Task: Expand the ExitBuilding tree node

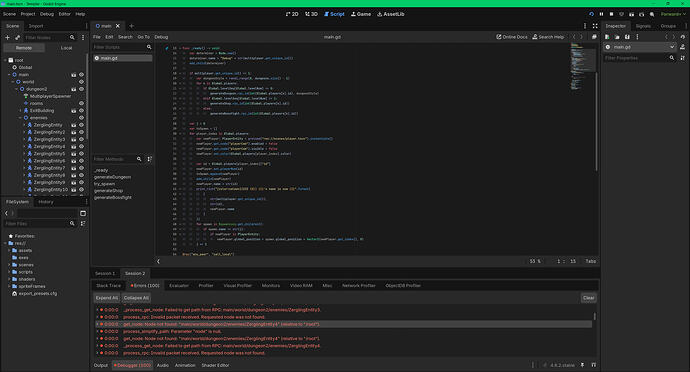Action: 21,110
